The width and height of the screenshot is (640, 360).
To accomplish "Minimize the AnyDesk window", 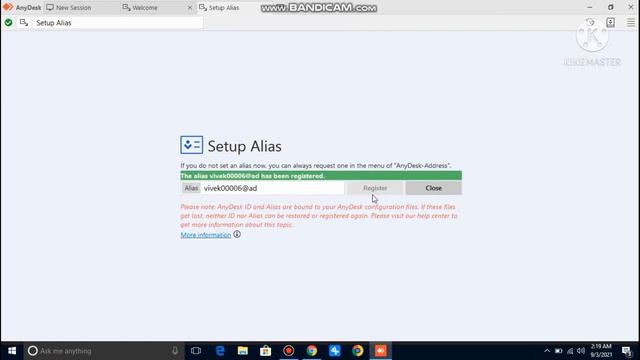I will tap(589, 7).
